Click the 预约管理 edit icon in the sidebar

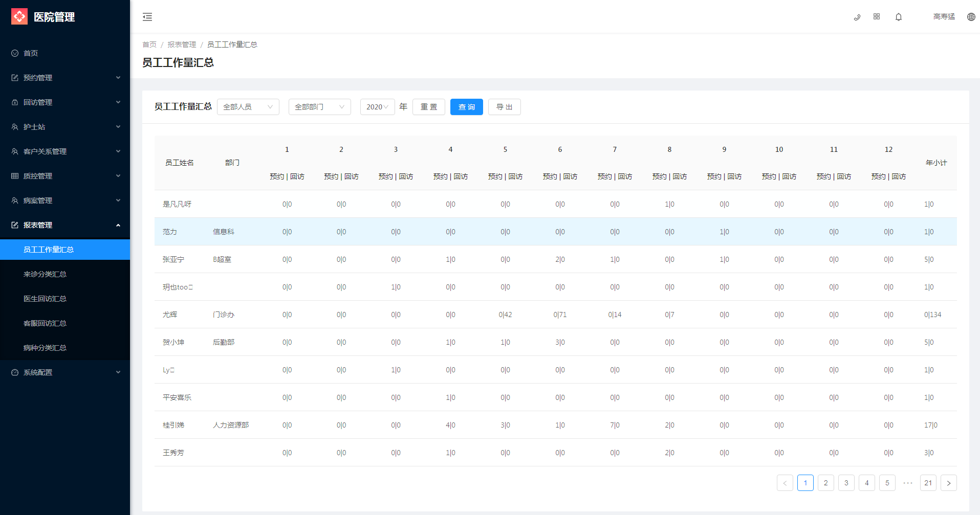(15, 78)
